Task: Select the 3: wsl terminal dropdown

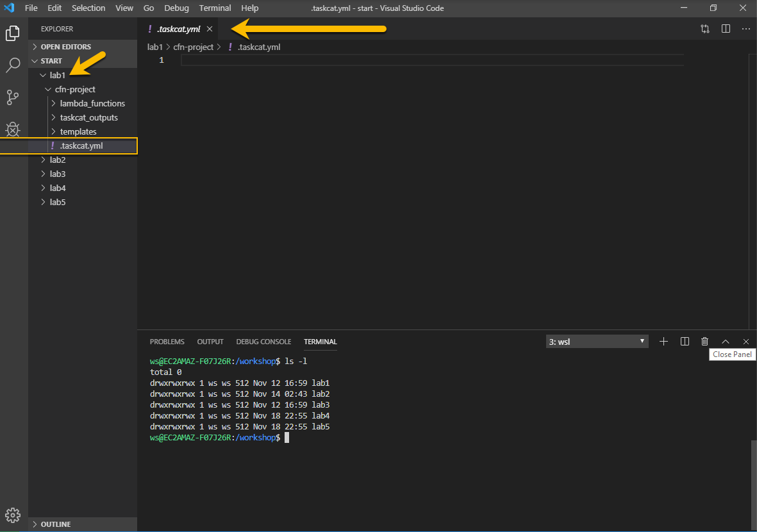Action: click(x=597, y=342)
